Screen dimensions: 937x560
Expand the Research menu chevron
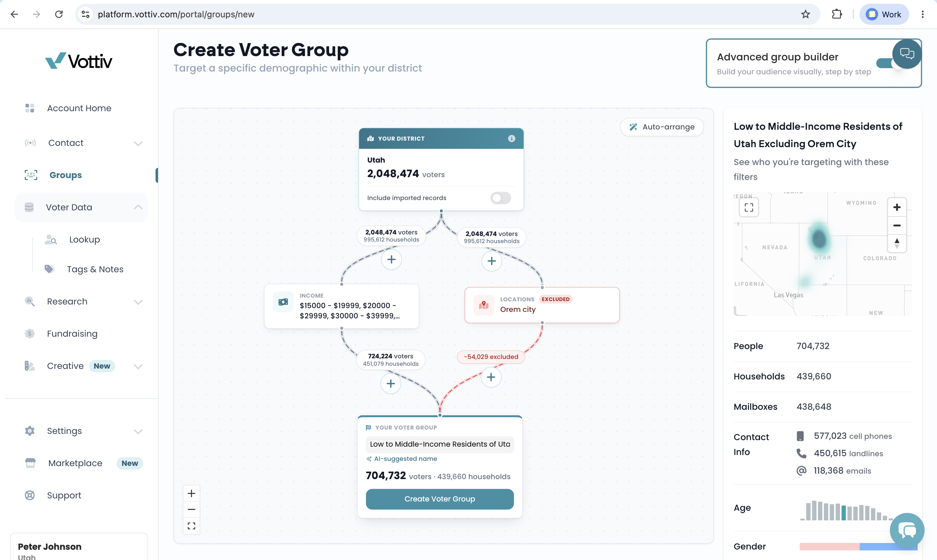tap(138, 301)
